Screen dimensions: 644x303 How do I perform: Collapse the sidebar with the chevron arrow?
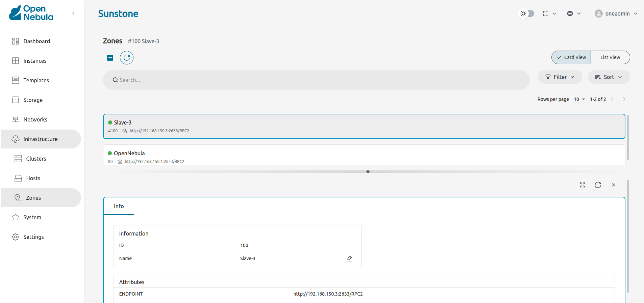click(73, 13)
